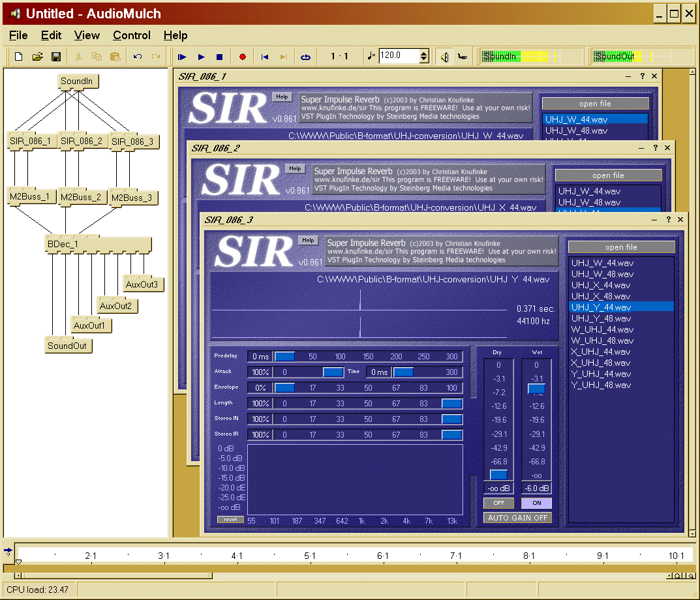The image size is (700, 600).
Task: Jump to start with the rewind button
Action: (x=265, y=57)
